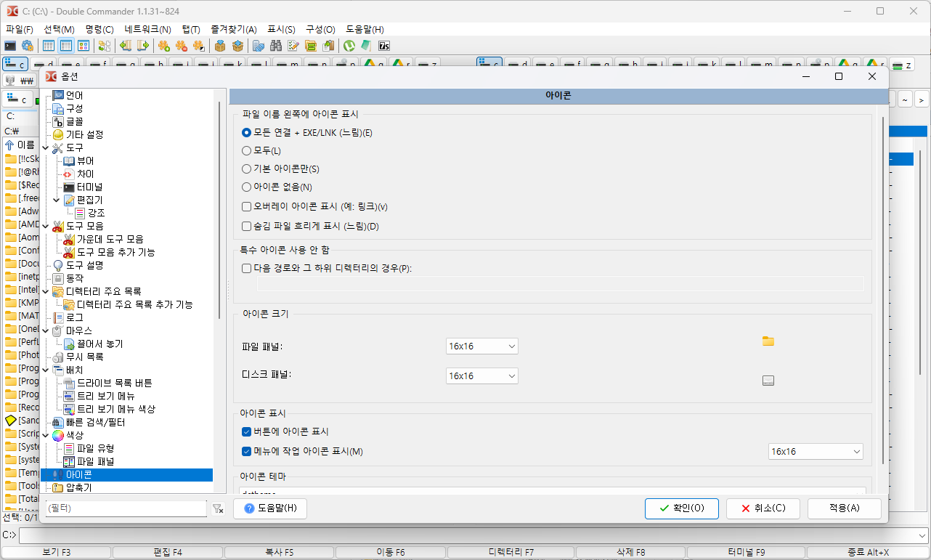This screenshot has height=560, width=931.
Task: Collapse the 마우스 tree node
Action: click(46, 330)
